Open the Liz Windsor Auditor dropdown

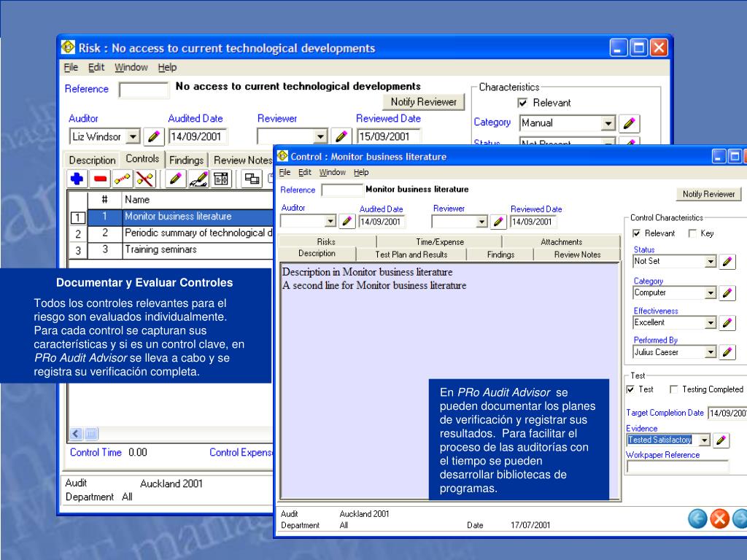133,137
